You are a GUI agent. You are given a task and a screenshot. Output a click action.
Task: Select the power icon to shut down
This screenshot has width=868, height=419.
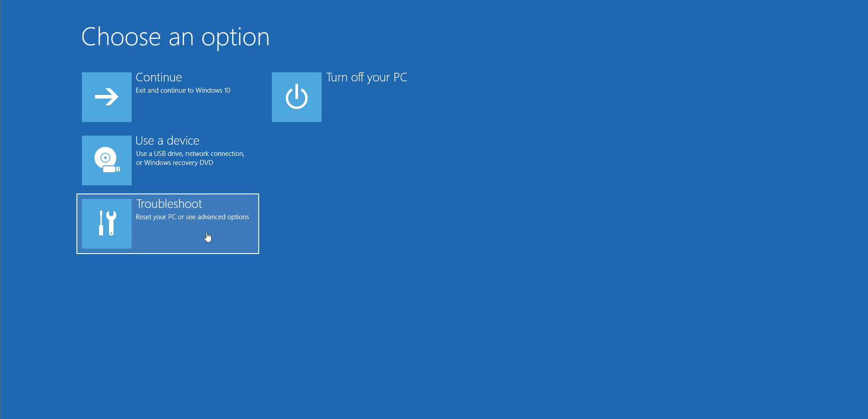tap(296, 97)
